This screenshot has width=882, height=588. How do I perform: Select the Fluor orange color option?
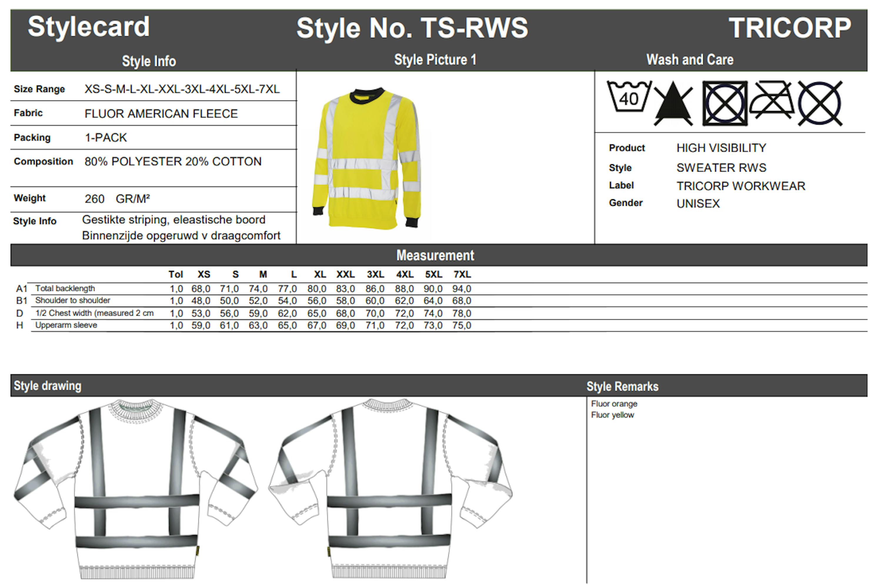[x=614, y=404]
